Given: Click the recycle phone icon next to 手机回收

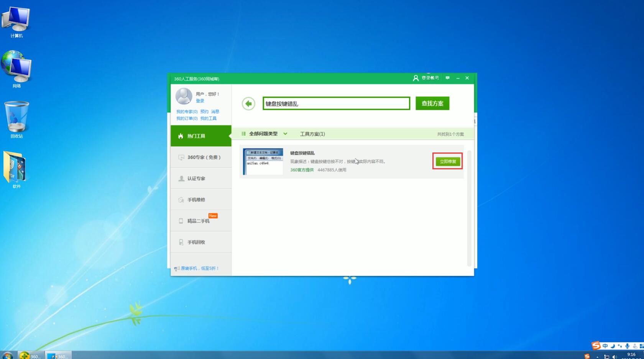Looking at the screenshot, I should (x=181, y=242).
